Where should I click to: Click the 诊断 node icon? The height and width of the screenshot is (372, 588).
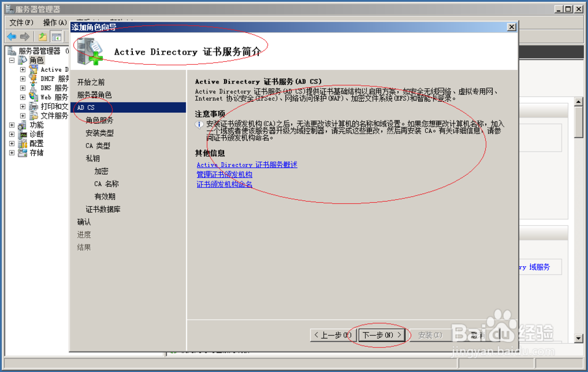pos(22,134)
